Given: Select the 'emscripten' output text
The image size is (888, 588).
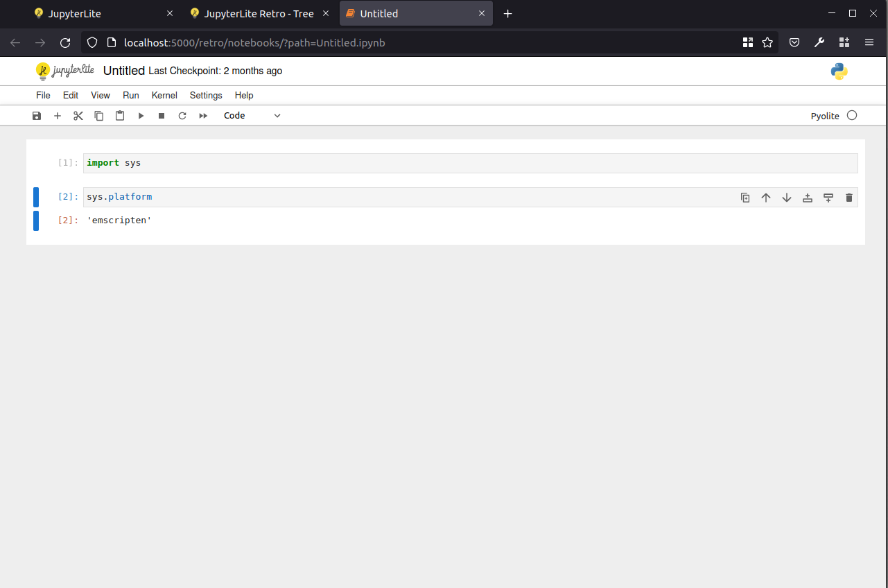Looking at the screenshot, I should (119, 220).
